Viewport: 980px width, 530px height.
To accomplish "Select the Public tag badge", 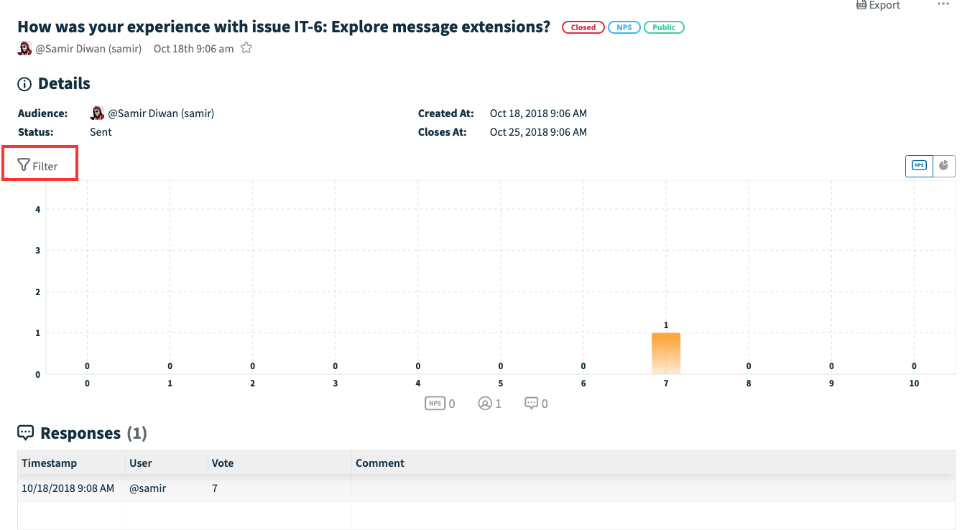I will [664, 27].
